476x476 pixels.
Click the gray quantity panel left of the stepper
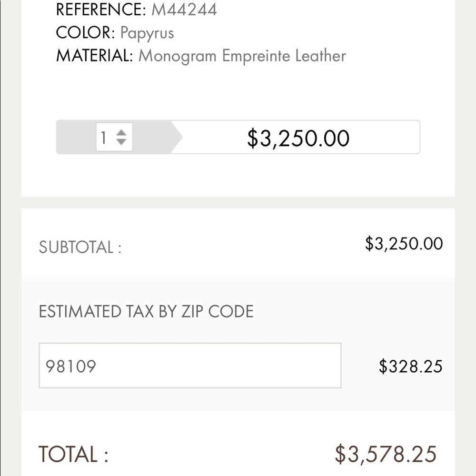click(x=76, y=137)
